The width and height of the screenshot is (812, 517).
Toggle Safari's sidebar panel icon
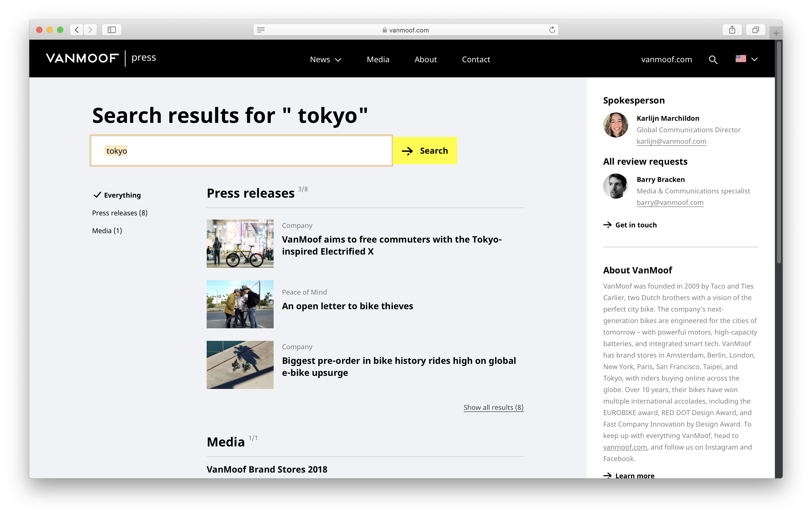[x=112, y=30]
